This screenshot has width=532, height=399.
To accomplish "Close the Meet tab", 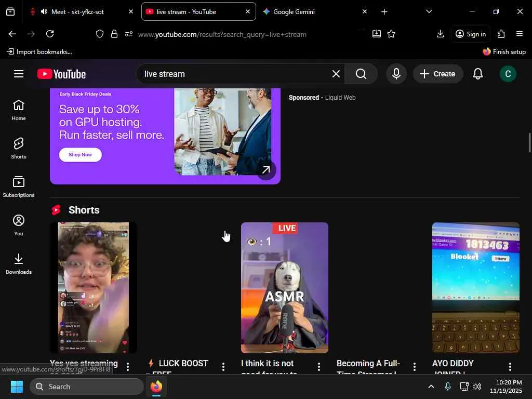I will tap(131, 11).
